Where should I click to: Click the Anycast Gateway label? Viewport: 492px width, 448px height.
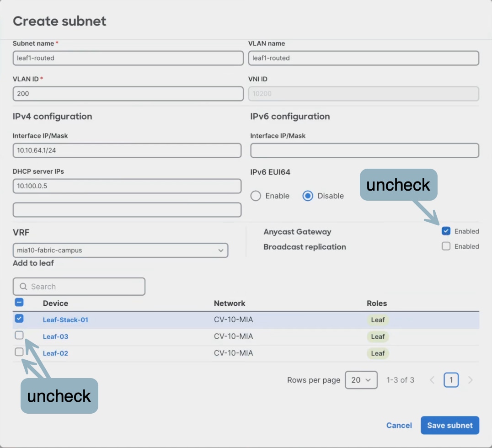298,231
